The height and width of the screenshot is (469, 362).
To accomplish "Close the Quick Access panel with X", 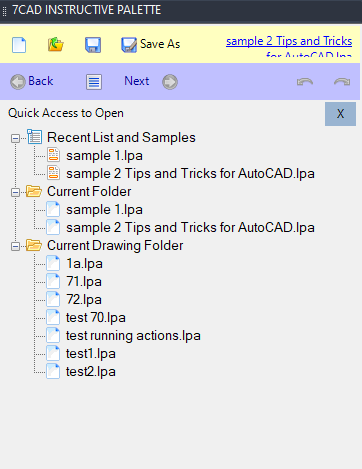I will [340, 114].
